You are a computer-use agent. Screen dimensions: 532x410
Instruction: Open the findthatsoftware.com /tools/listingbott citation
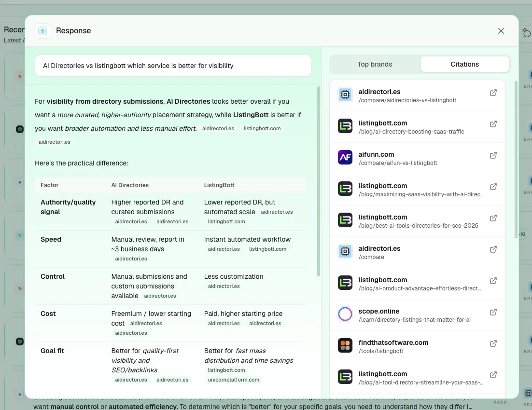click(x=417, y=347)
